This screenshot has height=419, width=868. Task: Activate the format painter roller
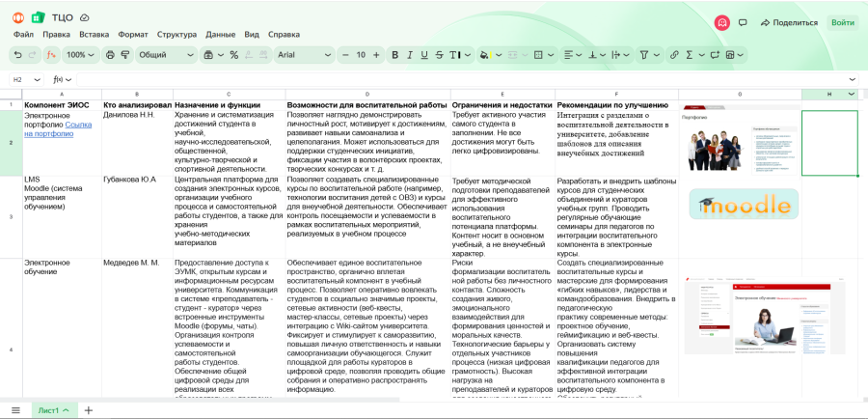coord(125,55)
